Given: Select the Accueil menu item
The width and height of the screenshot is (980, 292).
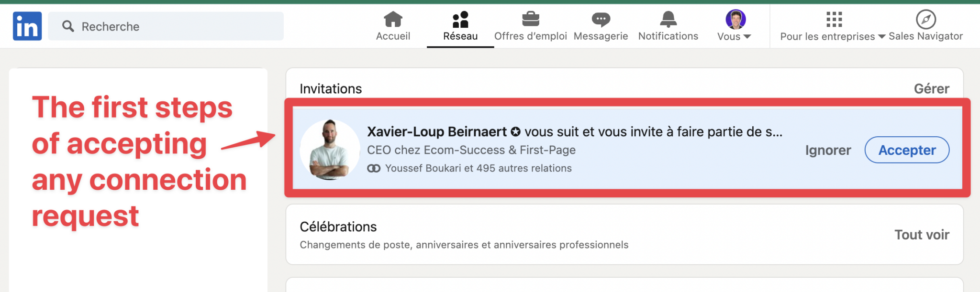Looking at the screenshot, I should tap(392, 26).
